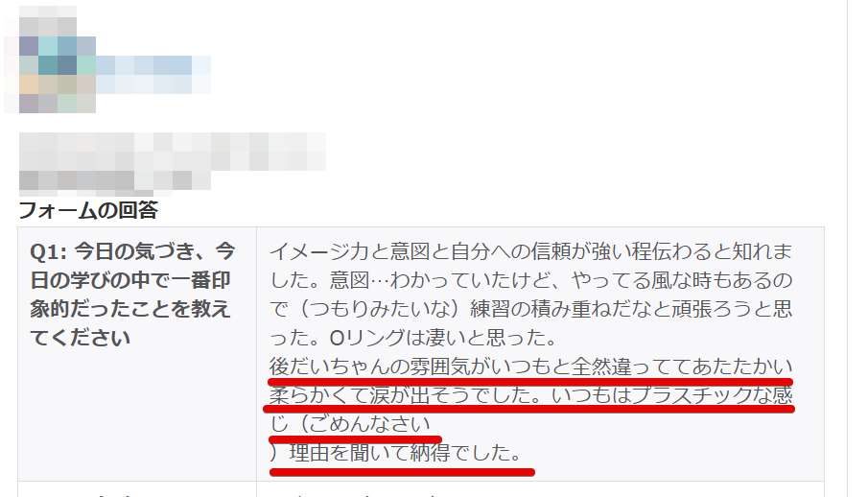Click short red underline under ごめんなさい
Viewport: 868px width, 497px height.
356,440
